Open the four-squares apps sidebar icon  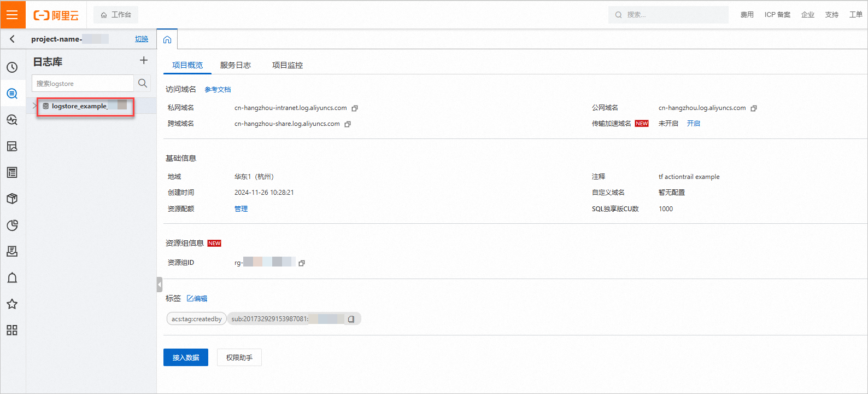(12, 330)
